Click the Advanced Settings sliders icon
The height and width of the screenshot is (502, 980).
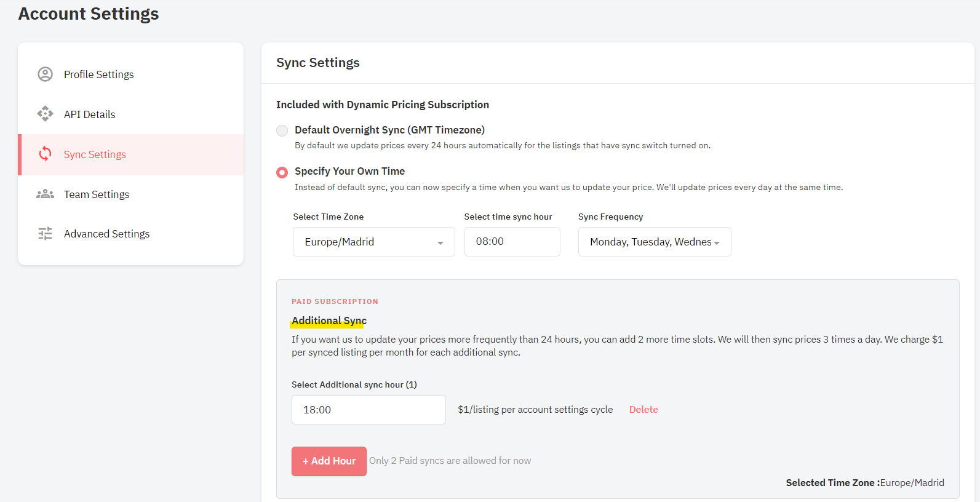coord(45,234)
